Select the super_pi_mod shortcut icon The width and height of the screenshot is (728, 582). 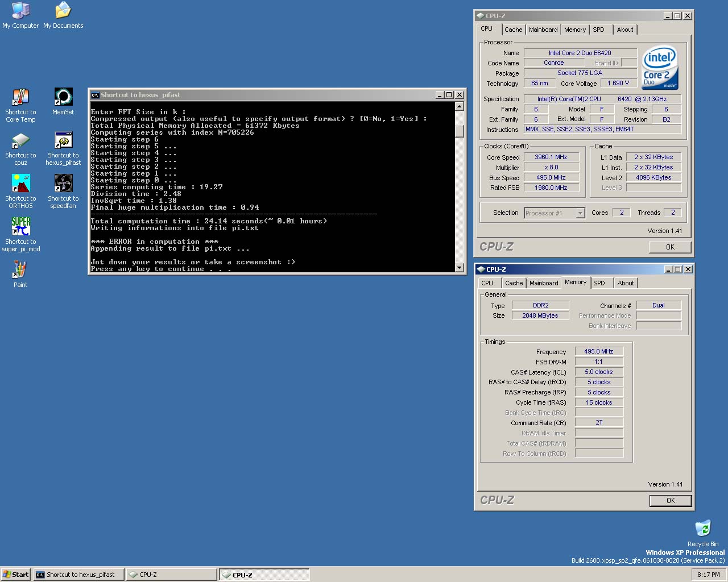click(20, 235)
